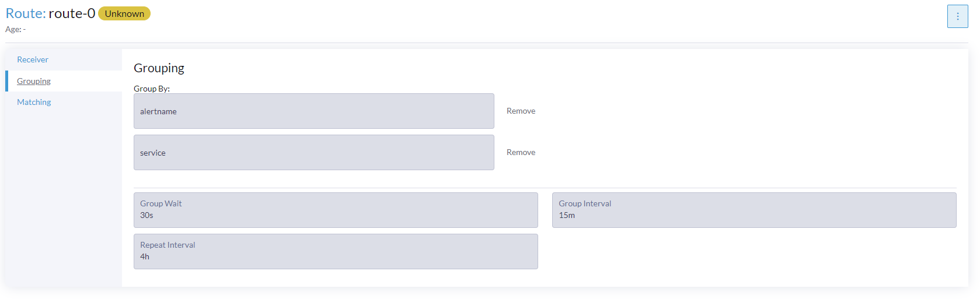
Task: Open the three-dot actions menu
Action: click(x=957, y=16)
